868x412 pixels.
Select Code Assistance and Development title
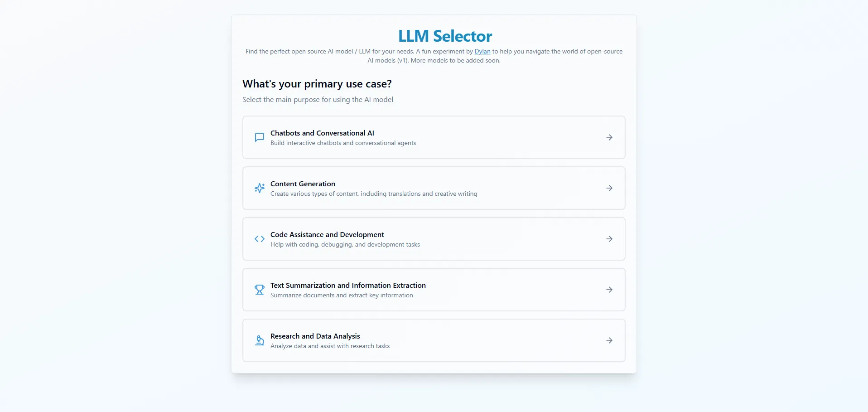(x=327, y=235)
